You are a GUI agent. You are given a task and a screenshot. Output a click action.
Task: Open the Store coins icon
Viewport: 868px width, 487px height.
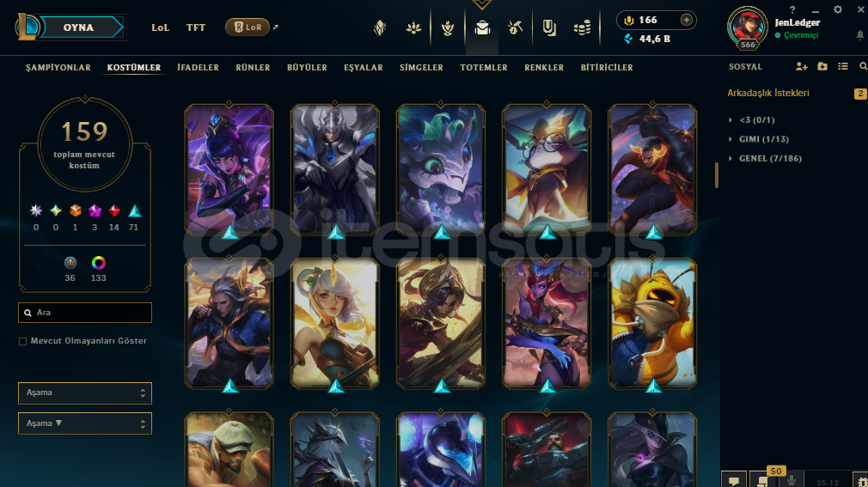[x=582, y=27]
